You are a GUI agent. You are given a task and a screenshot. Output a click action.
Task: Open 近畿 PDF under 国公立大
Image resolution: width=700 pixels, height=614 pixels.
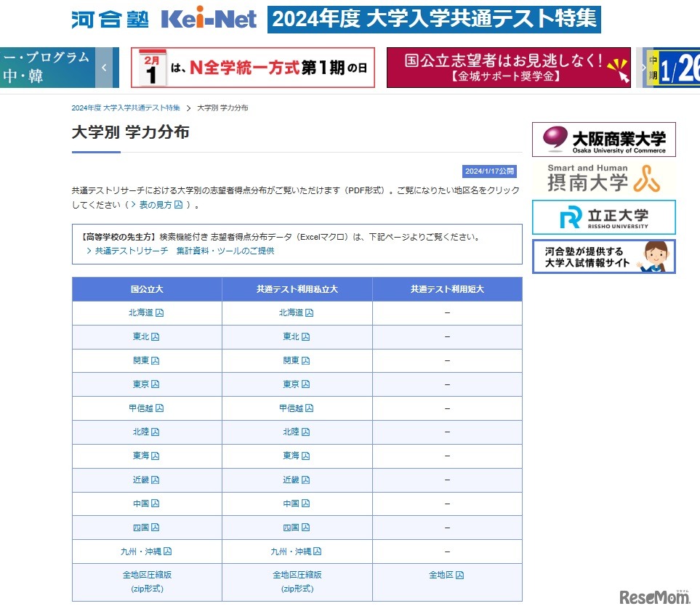(x=146, y=480)
